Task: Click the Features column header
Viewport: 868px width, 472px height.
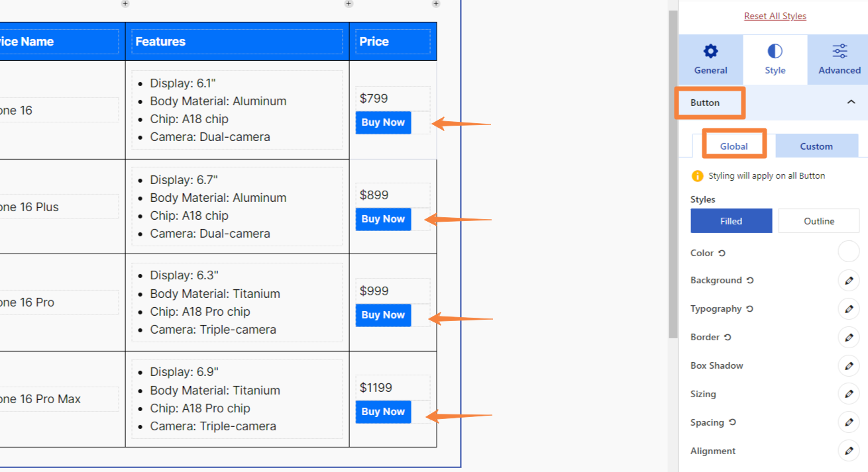Action: tap(237, 41)
